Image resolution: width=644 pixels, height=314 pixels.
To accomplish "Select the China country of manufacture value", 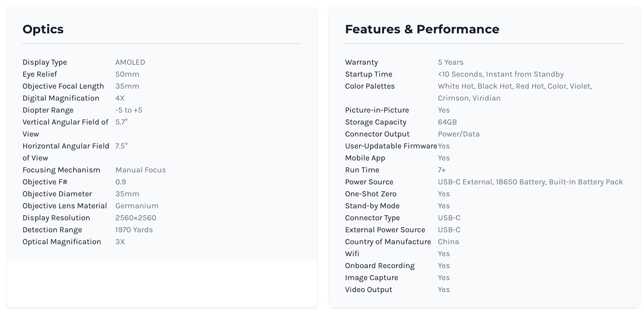I will [x=448, y=242].
